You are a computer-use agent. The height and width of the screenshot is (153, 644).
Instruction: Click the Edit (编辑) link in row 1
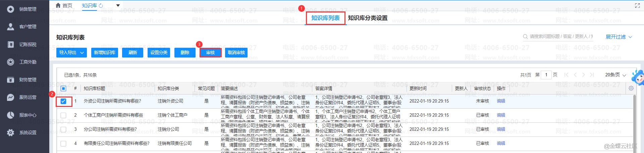click(501, 101)
